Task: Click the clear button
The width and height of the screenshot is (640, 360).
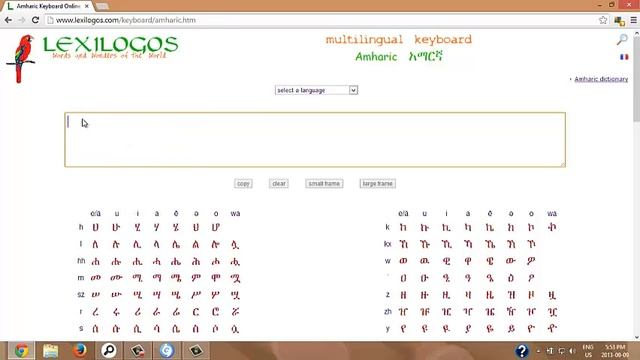Action: [279, 184]
